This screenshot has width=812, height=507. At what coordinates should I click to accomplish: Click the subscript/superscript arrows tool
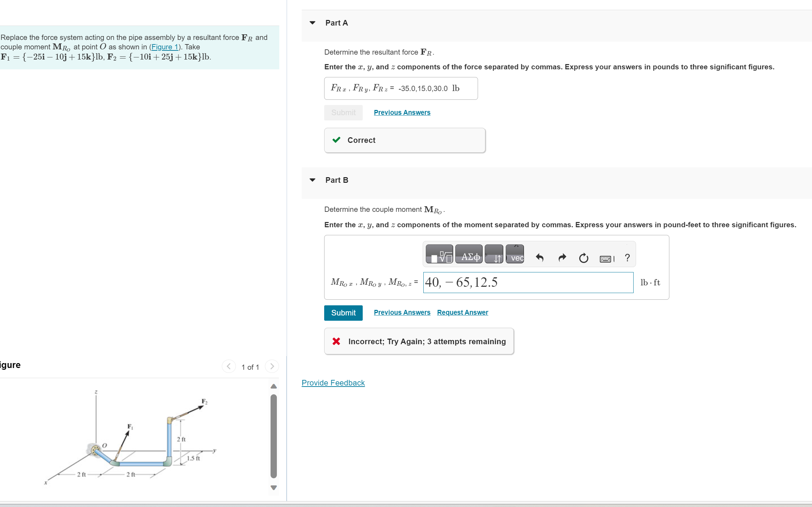click(494, 254)
